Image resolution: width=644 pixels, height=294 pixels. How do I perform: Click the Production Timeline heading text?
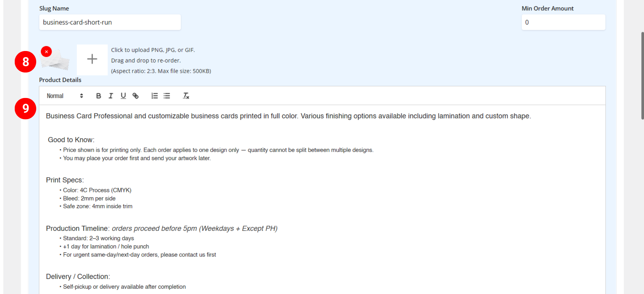click(x=77, y=229)
